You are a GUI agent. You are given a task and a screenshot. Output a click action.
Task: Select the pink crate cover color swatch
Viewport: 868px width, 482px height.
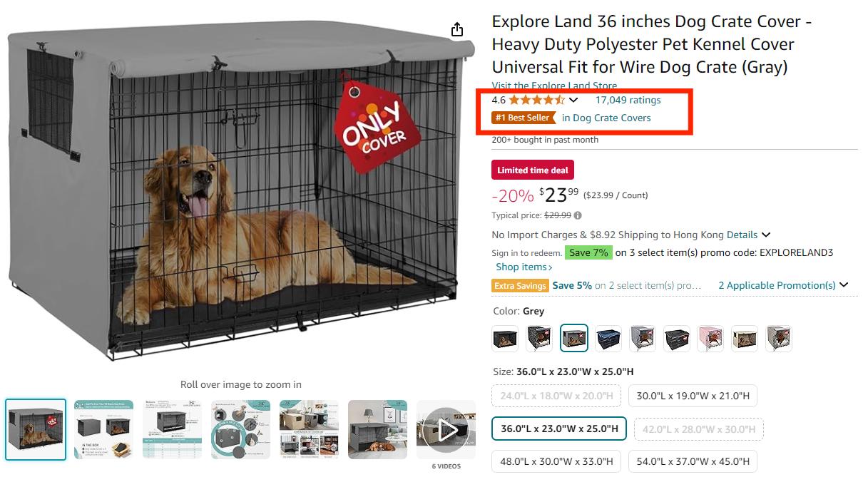pyautogui.click(x=710, y=338)
